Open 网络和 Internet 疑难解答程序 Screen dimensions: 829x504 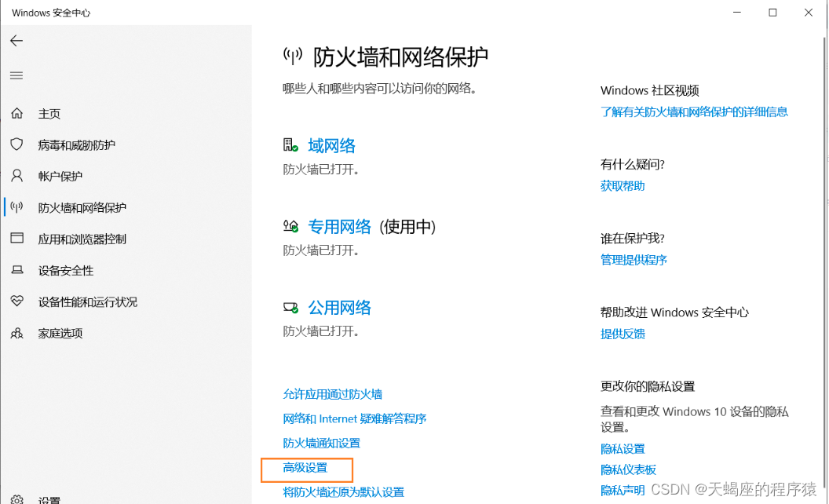tap(355, 419)
